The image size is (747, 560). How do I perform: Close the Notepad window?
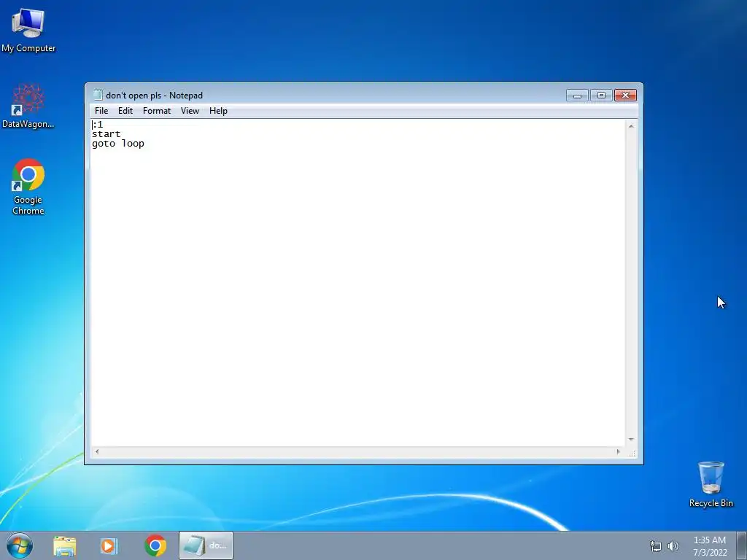tap(625, 96)
